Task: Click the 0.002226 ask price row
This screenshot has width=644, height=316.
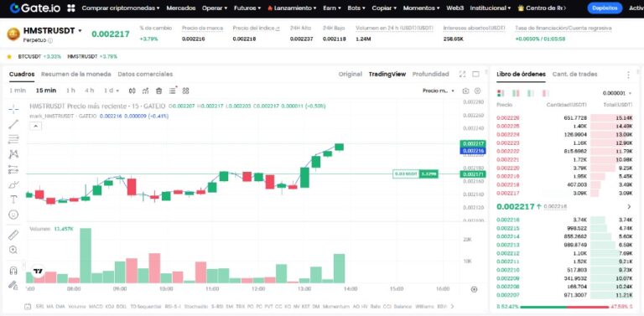Action: click(564, 118)
